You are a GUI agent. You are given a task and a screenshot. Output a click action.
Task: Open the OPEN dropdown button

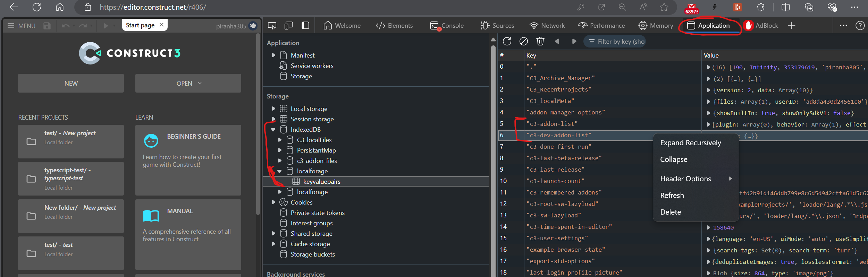pos(188,83)
